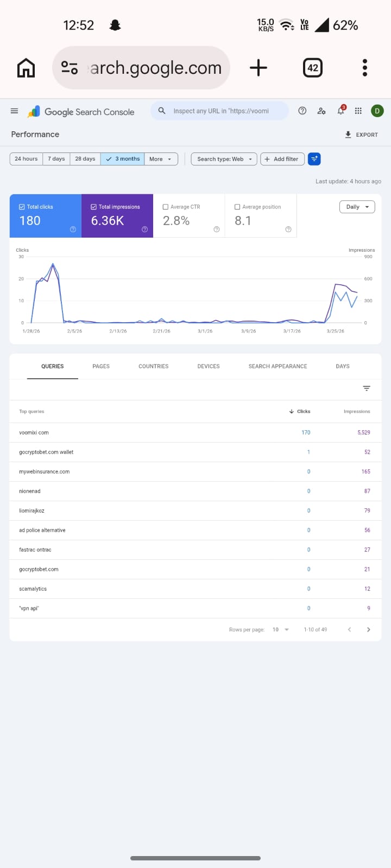Open the tab switcher showing 42 tabs
The width and height of the screenshot is (391, 868).
(x=313, y=68)
